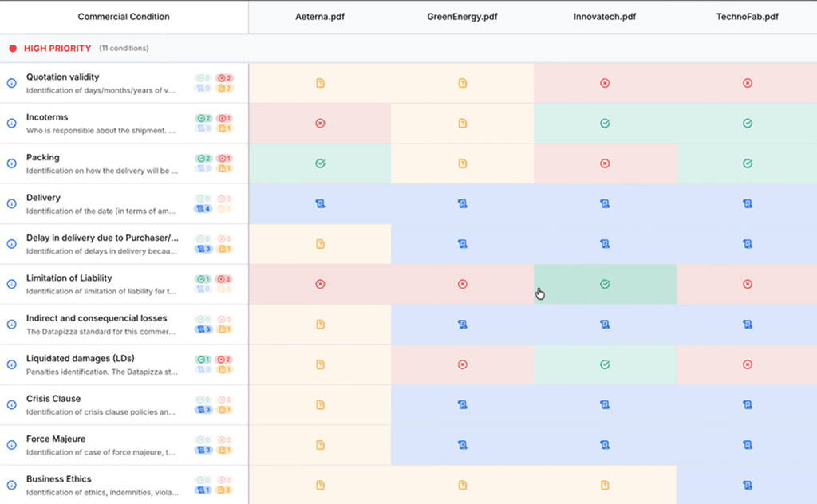Open the yellow document icon for Innovatech Business Ethics
Screen dimensions: 817x504
(x=605, y=485)
